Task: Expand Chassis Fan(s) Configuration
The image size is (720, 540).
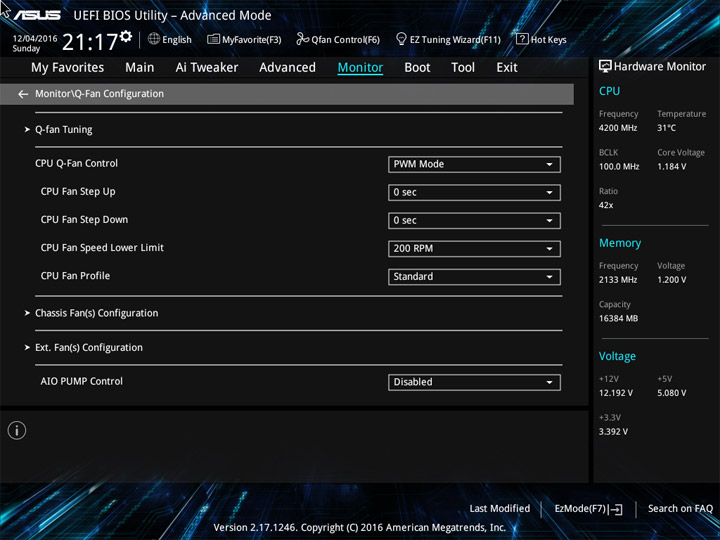Action: coord(96,313)
